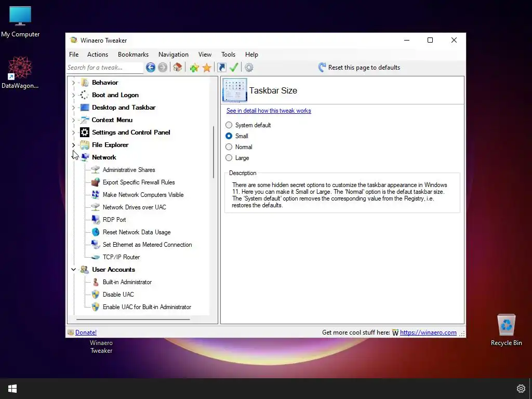
Task: Click 'Reset this page to defaults' button
Action: click(359, 68)
